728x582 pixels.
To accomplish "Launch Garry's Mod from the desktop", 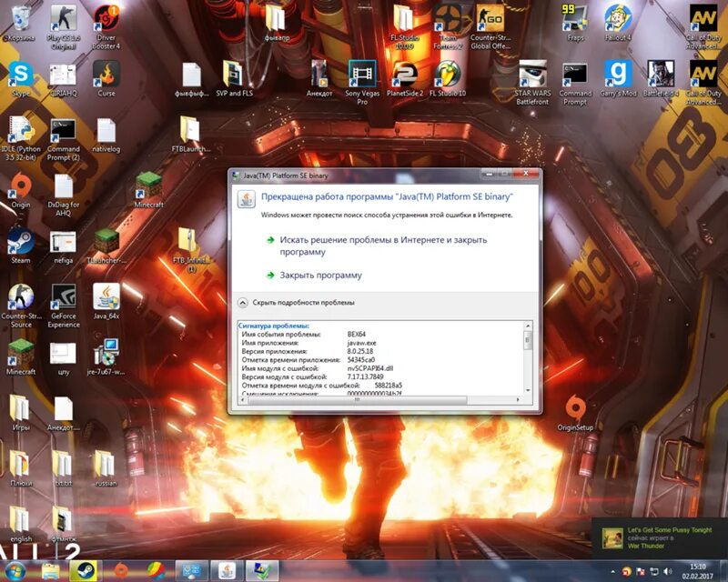I will [x=618, y=79].
